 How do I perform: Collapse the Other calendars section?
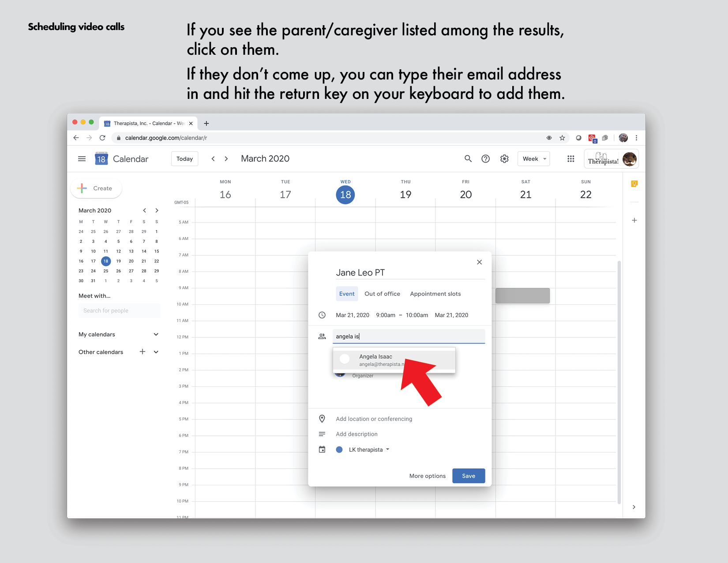(x=156, y=352)
